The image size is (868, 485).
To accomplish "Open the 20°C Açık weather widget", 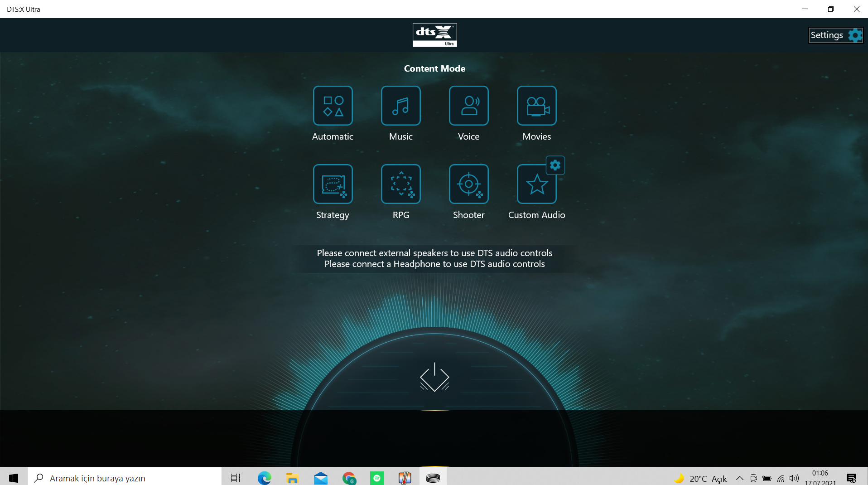I will point(700,478).
